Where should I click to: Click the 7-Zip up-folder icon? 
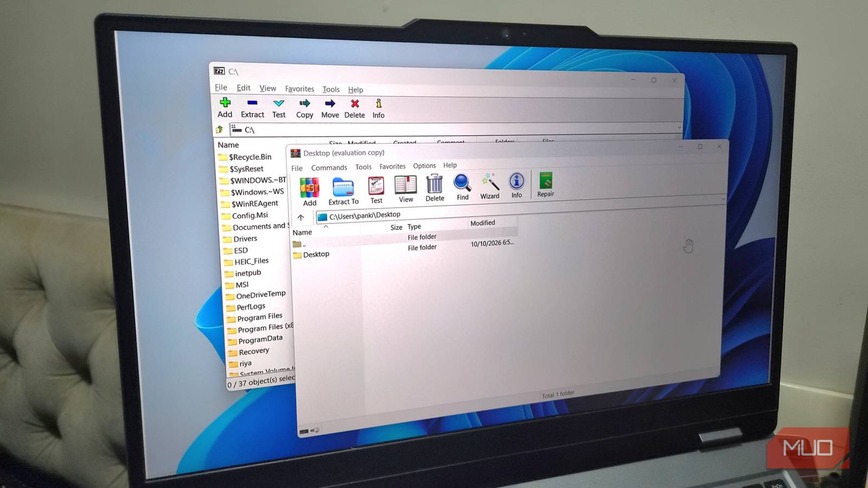tap(220, 129)
